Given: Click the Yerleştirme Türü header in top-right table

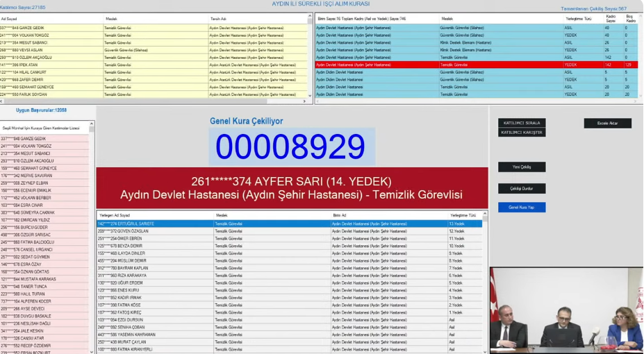Looking at the screenshot, I should [582, 19].
